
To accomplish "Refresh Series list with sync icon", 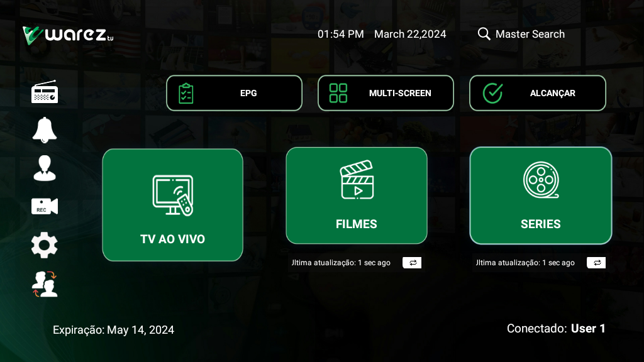I will (596, 263).
